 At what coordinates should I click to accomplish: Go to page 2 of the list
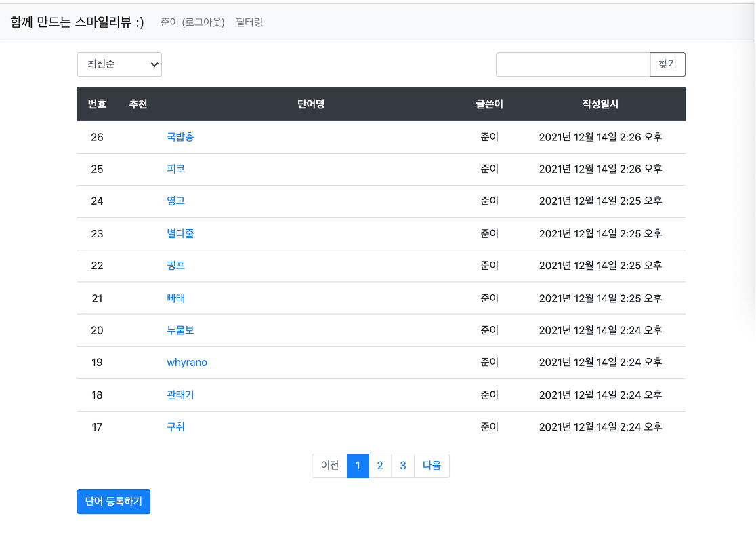click(380, 466)
